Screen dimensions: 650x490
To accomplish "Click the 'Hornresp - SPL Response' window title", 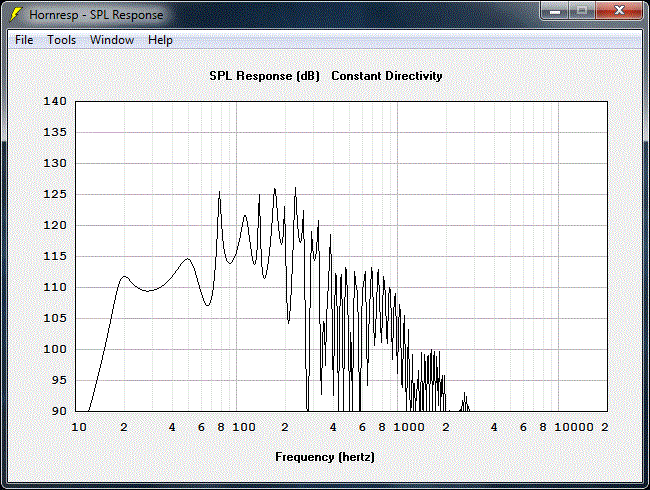I will (x=96, y=15).
